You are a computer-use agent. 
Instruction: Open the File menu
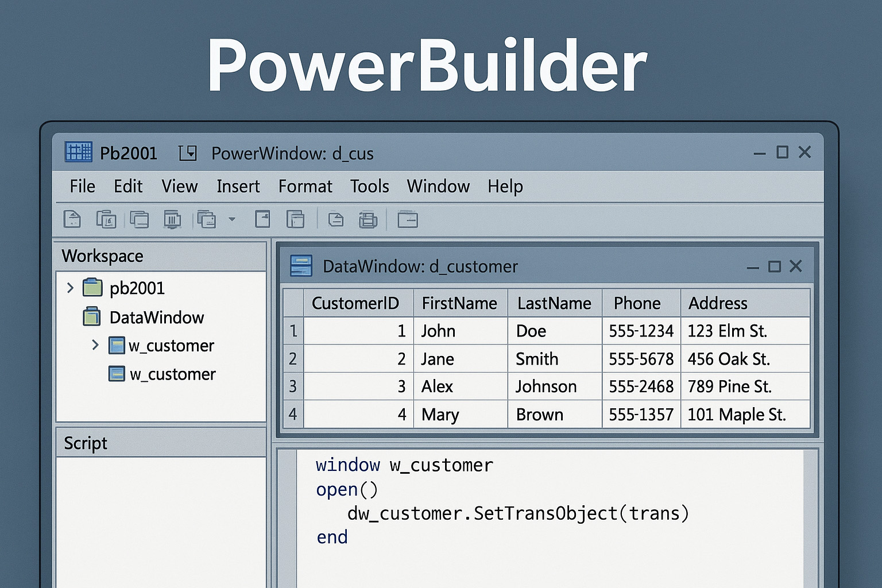pos(83,186)
